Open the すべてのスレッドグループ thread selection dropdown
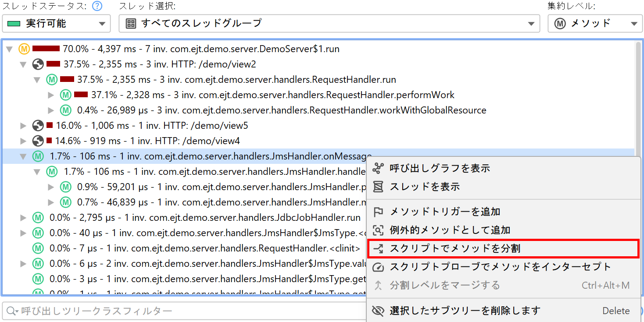Screen dimensions: 644x322 pos(329,24)
